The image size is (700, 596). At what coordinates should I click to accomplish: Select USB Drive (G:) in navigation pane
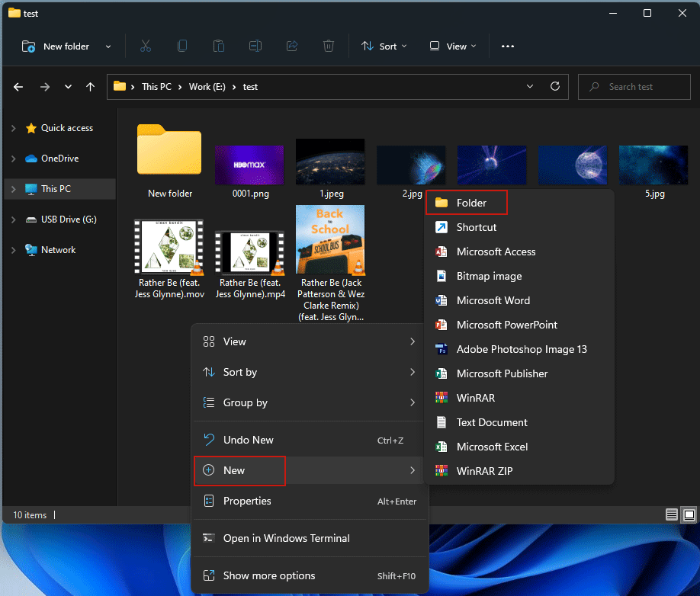pyautogui.click(x=69, y=219)
